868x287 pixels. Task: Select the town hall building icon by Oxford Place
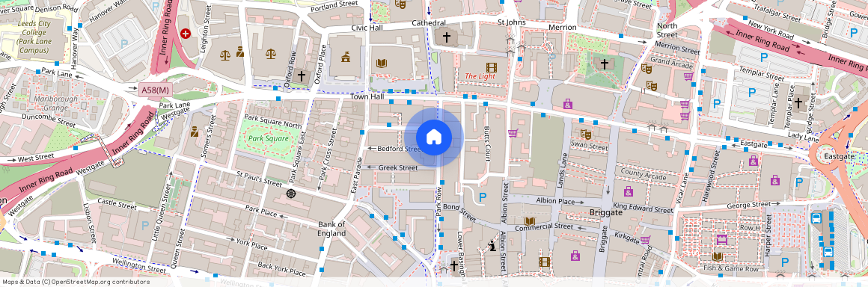346,56
